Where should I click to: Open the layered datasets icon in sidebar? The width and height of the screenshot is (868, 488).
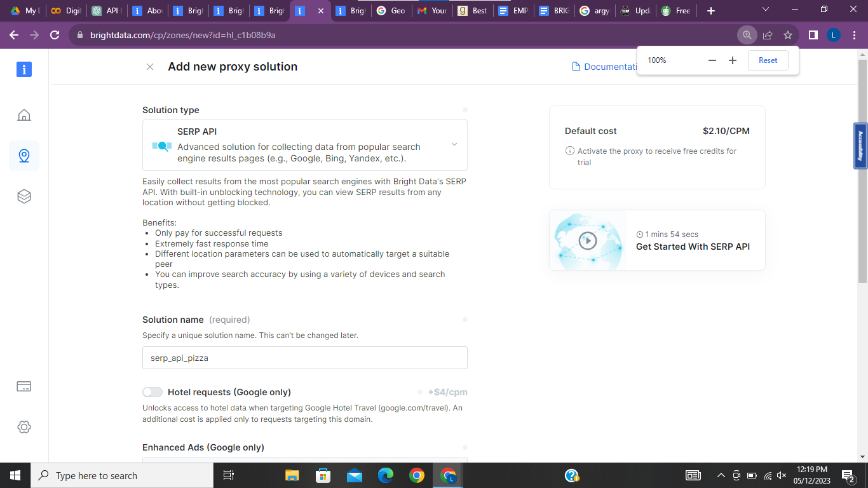(x=24, y=196)
